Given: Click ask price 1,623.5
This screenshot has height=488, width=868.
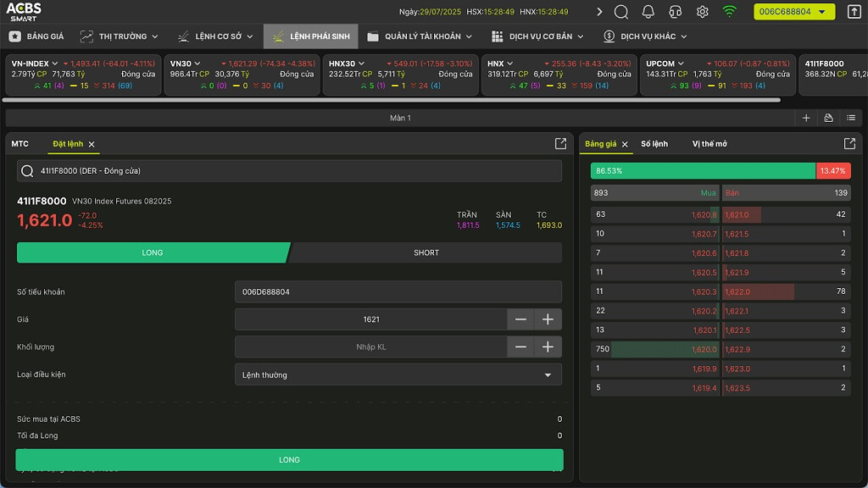Looking at the screenshot, I should 737,388.
